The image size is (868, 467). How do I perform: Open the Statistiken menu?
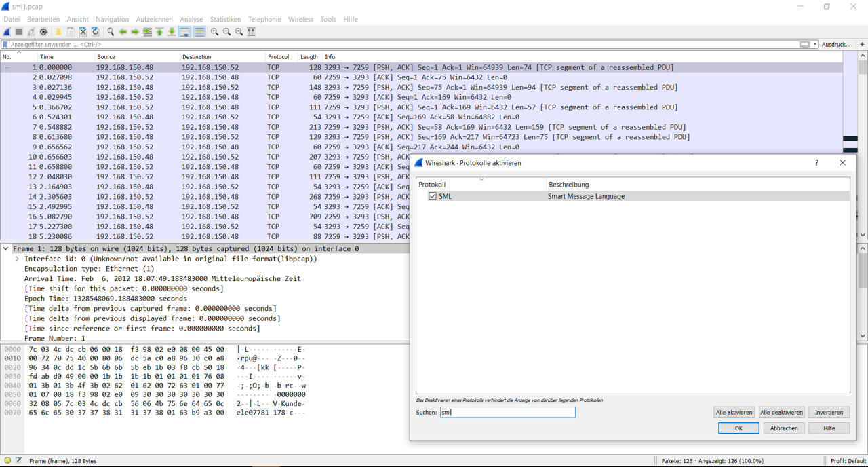coord(225,19)
